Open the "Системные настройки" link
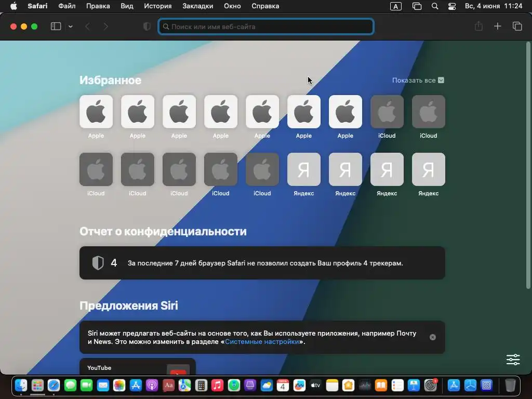This screenshot has width=532, height=399. (x=262, y=342)
